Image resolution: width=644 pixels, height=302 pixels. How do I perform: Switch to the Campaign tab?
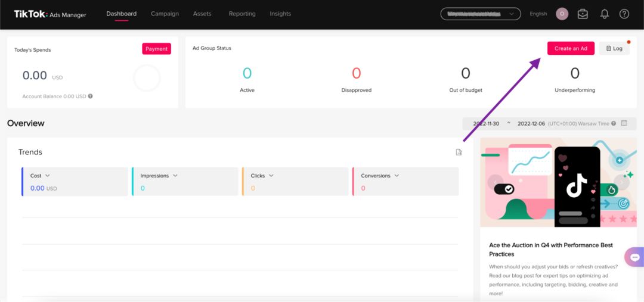(165, 14)
